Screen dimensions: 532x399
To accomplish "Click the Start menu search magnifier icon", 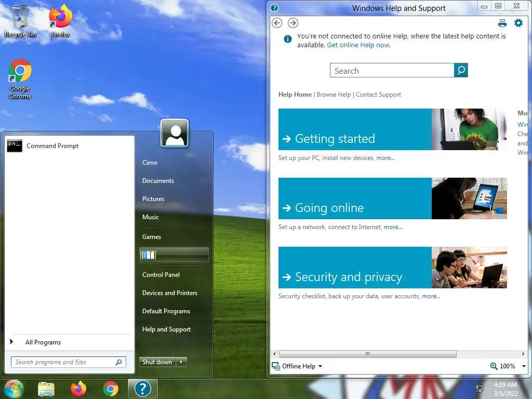I will [119, 362].
